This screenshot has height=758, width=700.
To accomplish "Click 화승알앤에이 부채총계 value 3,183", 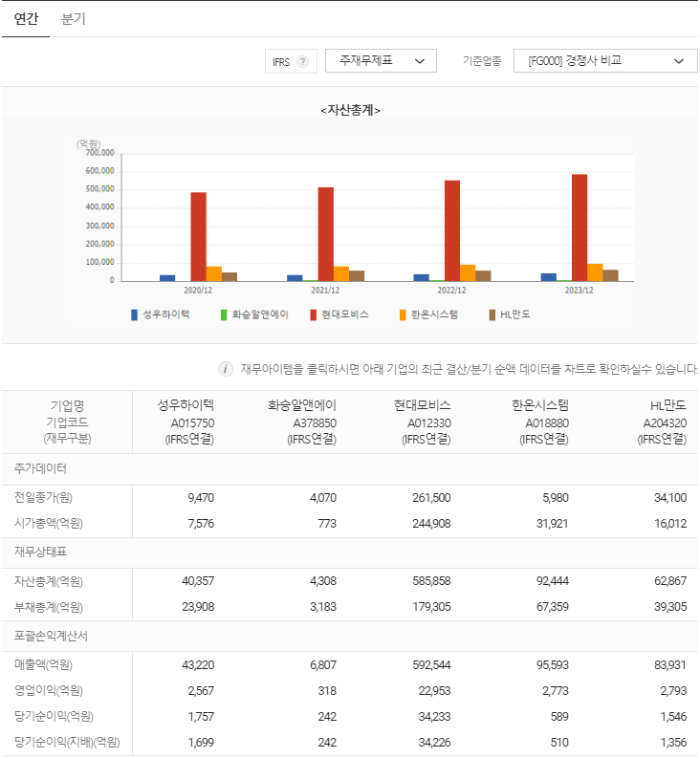I will (323, 607).
